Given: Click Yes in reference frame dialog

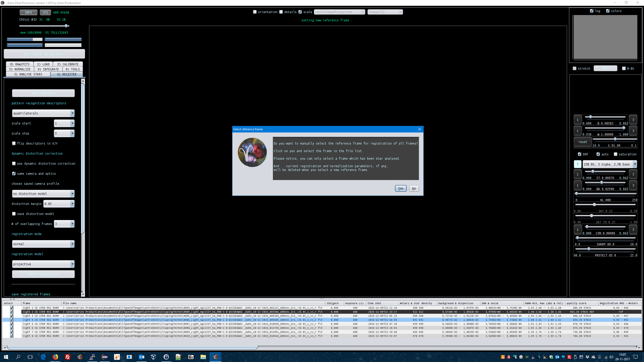Looking at the screenshot, I should click(400, 188).
